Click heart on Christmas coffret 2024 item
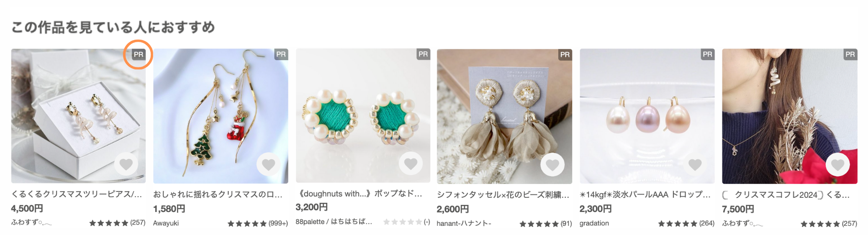Screen dimensions: 868x235 (x=837, y=165)
